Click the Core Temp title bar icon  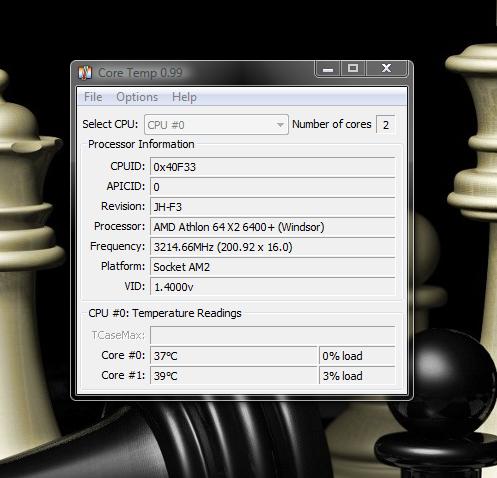click(85, 73)
